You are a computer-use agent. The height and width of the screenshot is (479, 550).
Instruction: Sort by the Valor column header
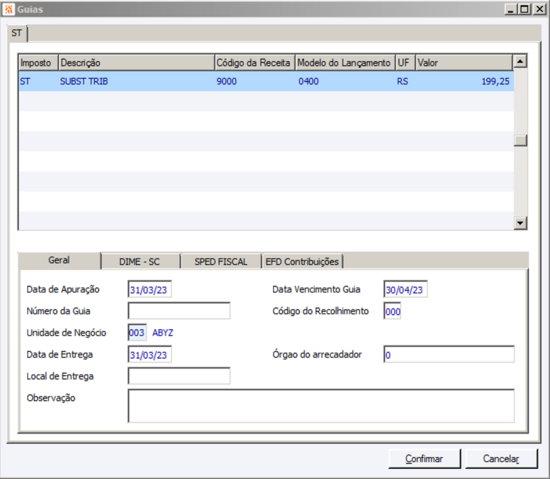[464, 62]
